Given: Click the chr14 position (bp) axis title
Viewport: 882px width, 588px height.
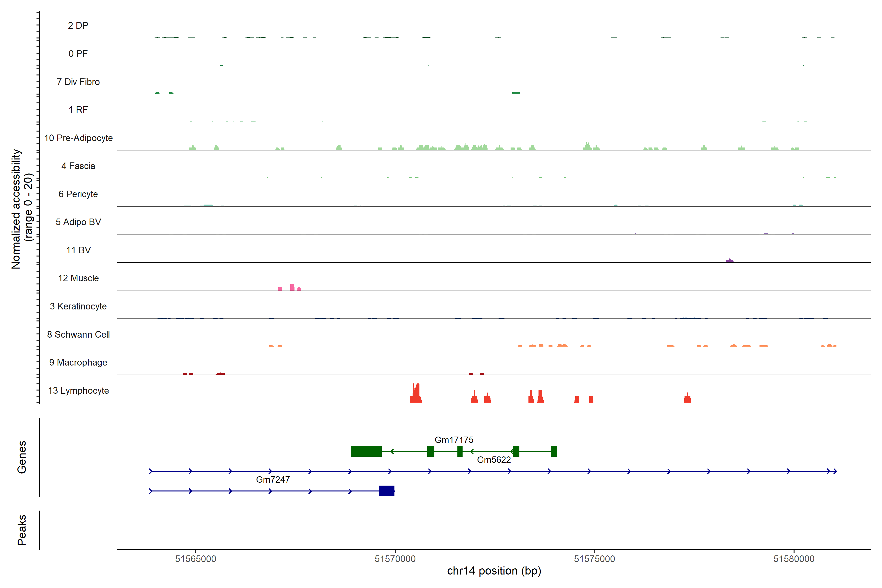Looking at the screenshot, I should [494, 571].
